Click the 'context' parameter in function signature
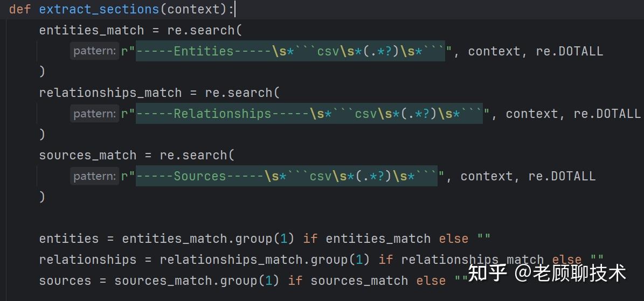Image resolution: width=644 pixels, height=301 pixels. (x=193, y=9)
